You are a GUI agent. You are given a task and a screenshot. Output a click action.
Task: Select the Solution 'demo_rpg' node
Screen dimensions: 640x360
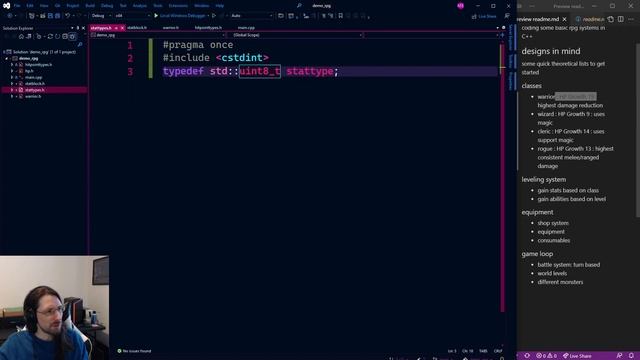pyautogui.click(x=44, y=52)
